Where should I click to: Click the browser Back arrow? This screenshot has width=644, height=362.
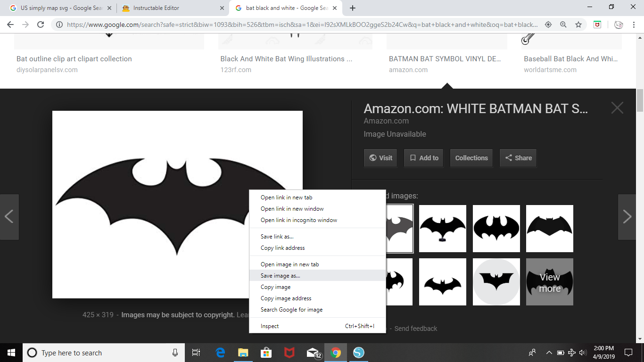(10, 25)
